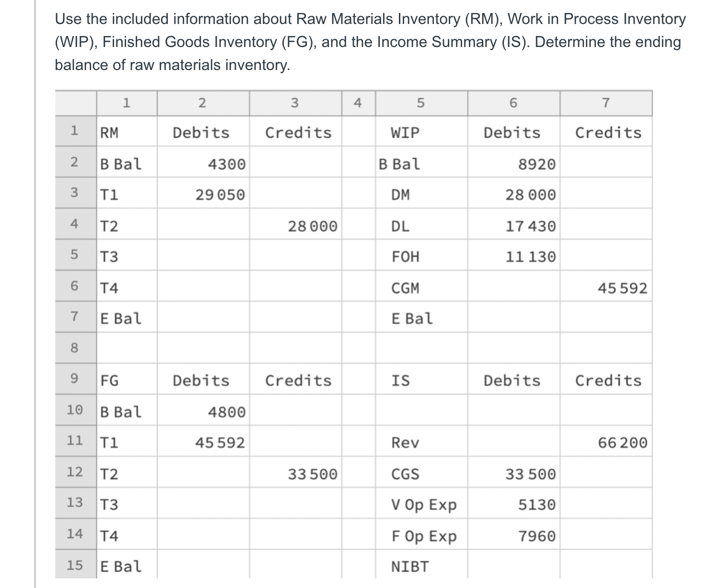This screenshot has width=723, height=588.
Task: Select the RM T1 debit 29 050
Action: [203, 193]
